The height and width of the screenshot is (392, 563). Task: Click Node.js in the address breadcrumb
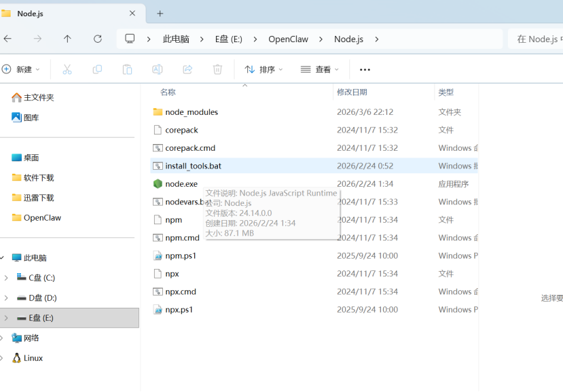(348, 39)
